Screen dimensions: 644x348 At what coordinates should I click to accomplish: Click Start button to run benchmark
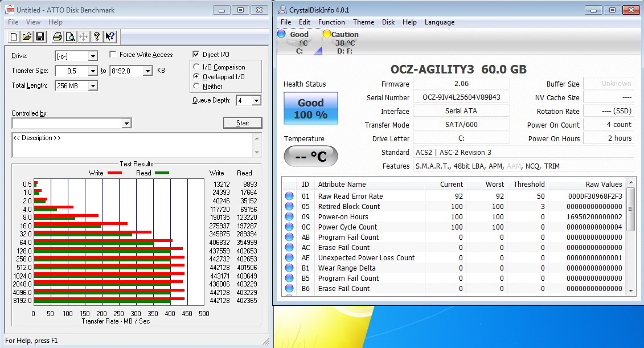[243, 123]
